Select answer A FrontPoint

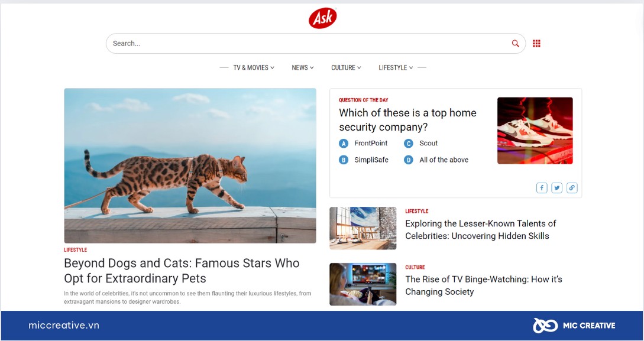pos(363,143)
